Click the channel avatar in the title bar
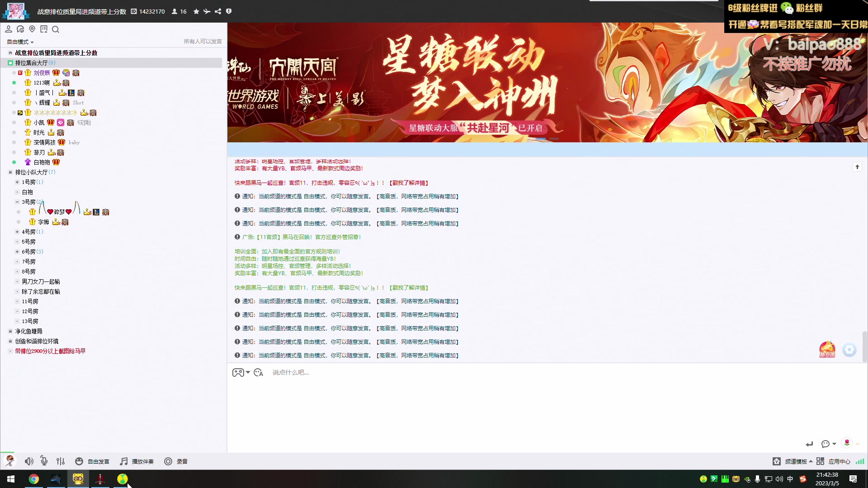 16,11
